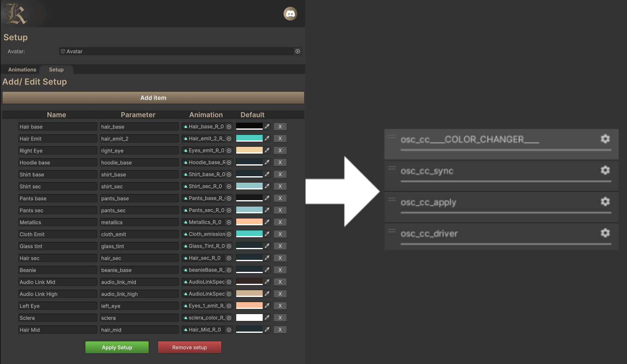Switch to the Setup tab
The image size is (627, 364).
tap(56, 70)
